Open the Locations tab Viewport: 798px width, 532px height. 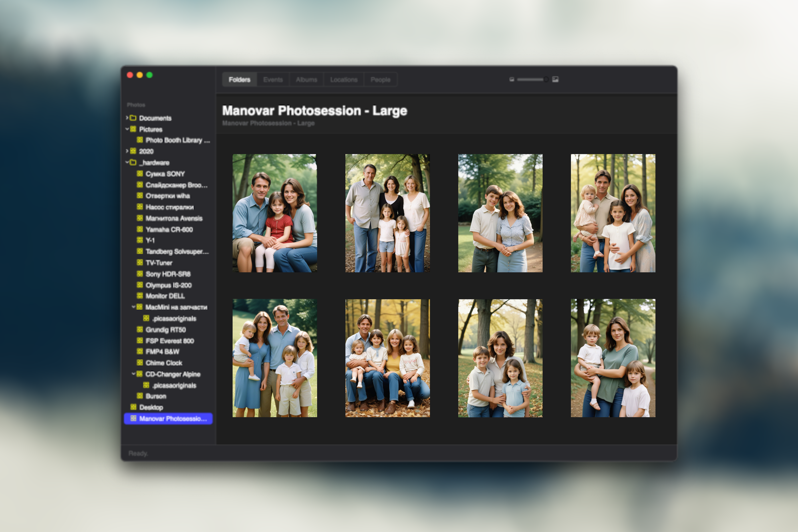(343, 79)
